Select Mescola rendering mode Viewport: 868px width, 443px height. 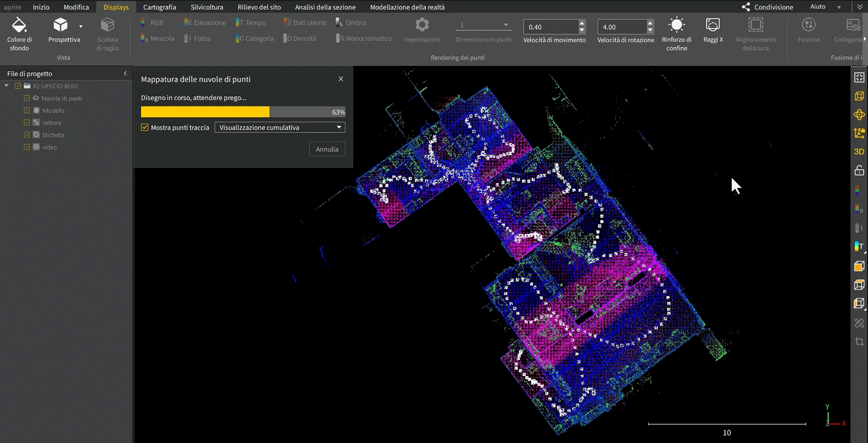157,38
